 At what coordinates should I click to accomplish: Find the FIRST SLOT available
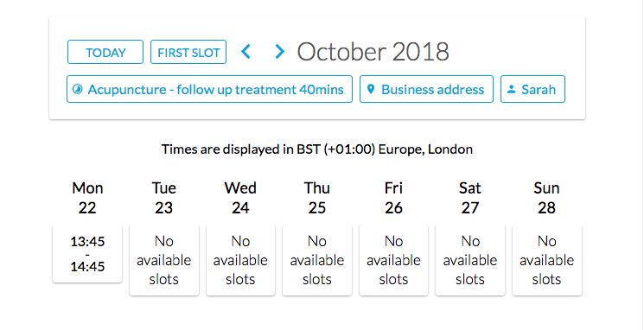[x=188, y=52]
